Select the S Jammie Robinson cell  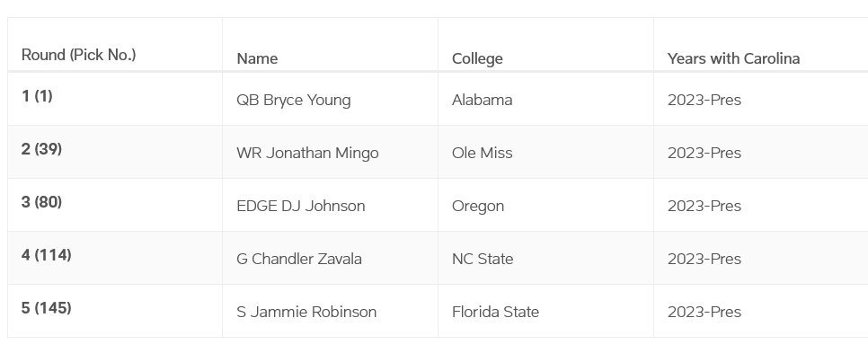(x=306, y=312)
